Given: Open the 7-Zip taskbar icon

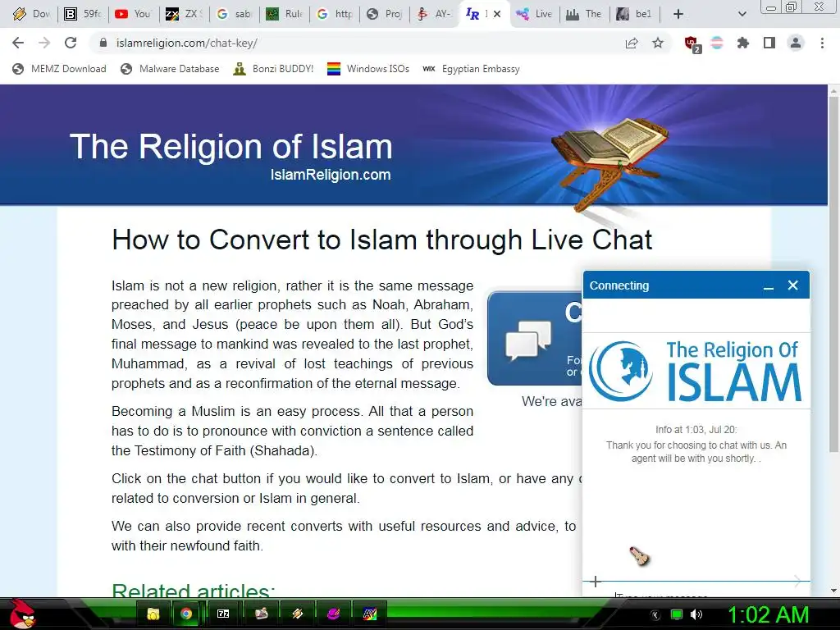Looking at the screenshot, I should click(223, 614).
